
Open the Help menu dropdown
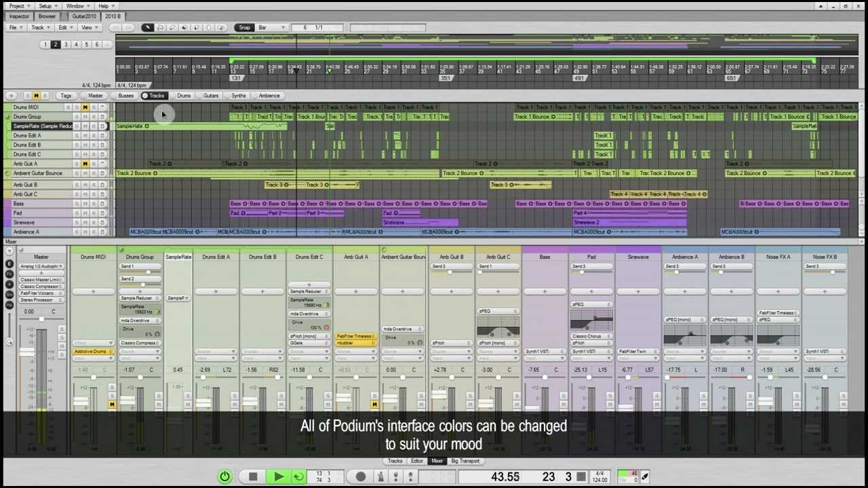pyautogui.click(x=106, y=6)
